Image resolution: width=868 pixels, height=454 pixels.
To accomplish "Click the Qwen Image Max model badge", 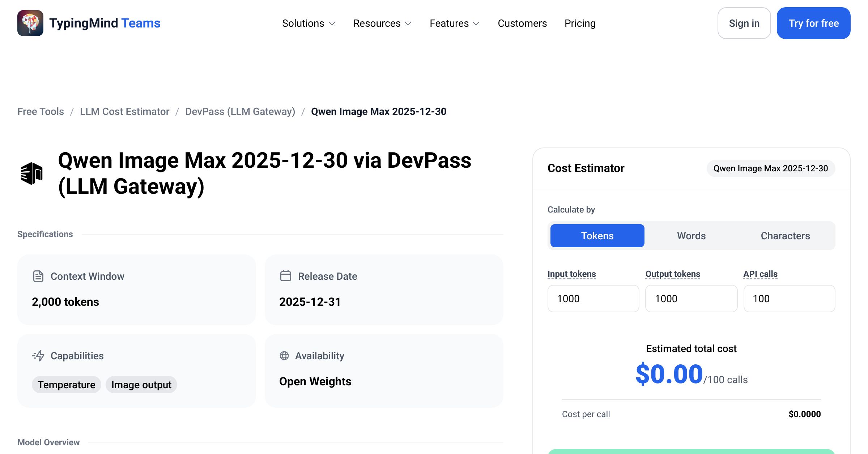I will coord(771,168).
